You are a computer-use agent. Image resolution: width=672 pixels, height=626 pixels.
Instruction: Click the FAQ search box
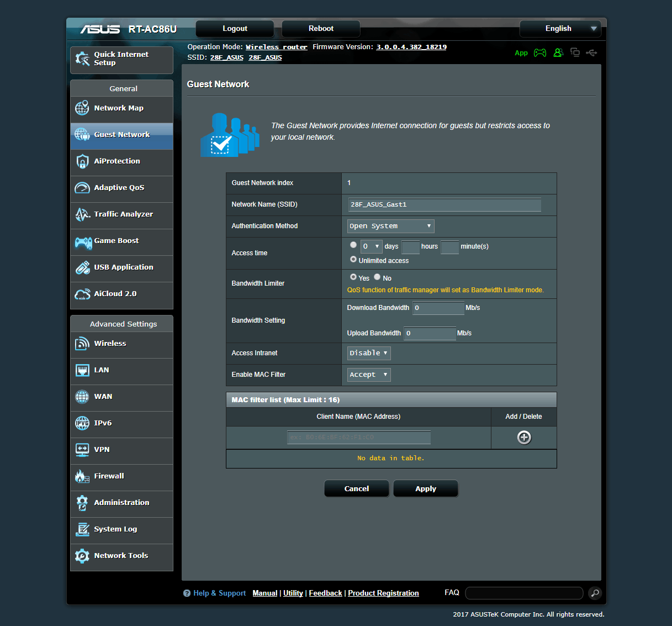(x=524, y=593)
